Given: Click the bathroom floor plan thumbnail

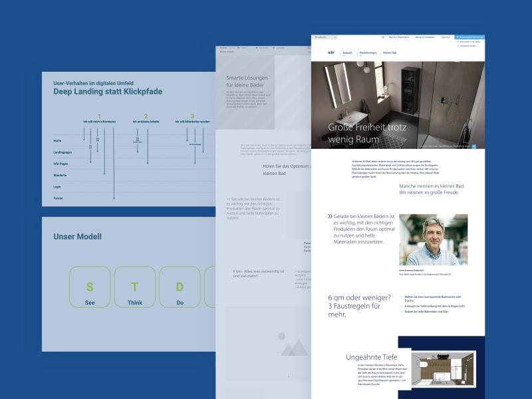Looking at the screenshot, I should click(442, 370).
